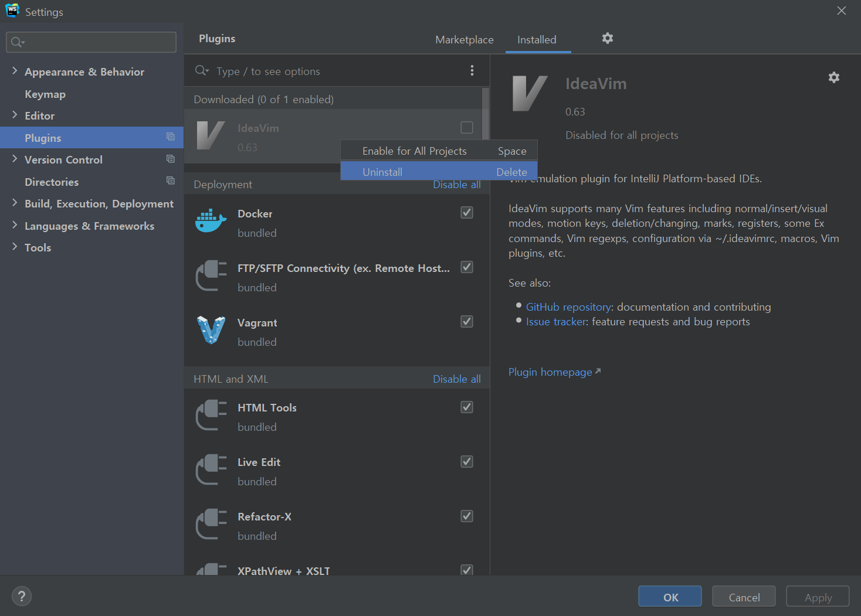This screenshot has width=861, height=616.
Task: Enable the IdeaVim plugin checkbox
Action: (x=467, y=127)
